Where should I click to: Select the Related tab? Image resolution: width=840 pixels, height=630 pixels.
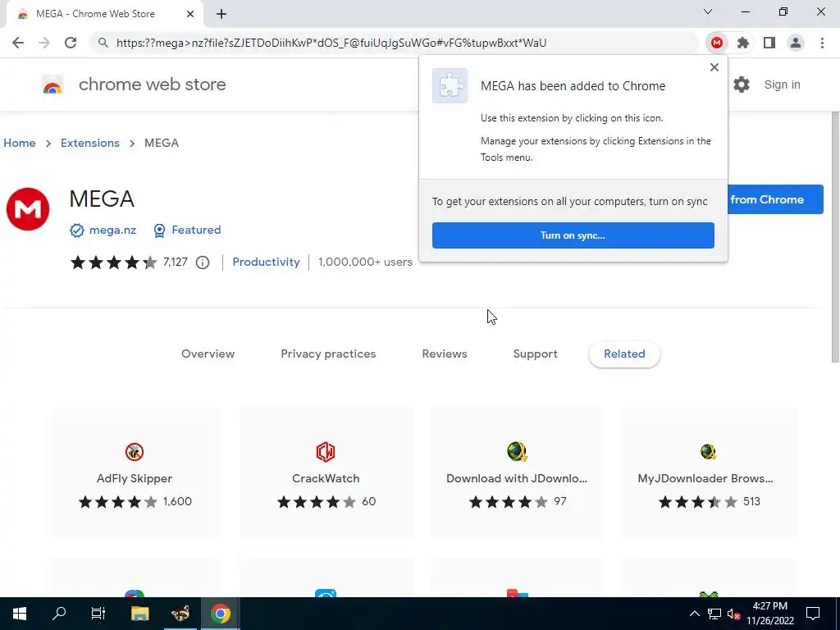624,354
